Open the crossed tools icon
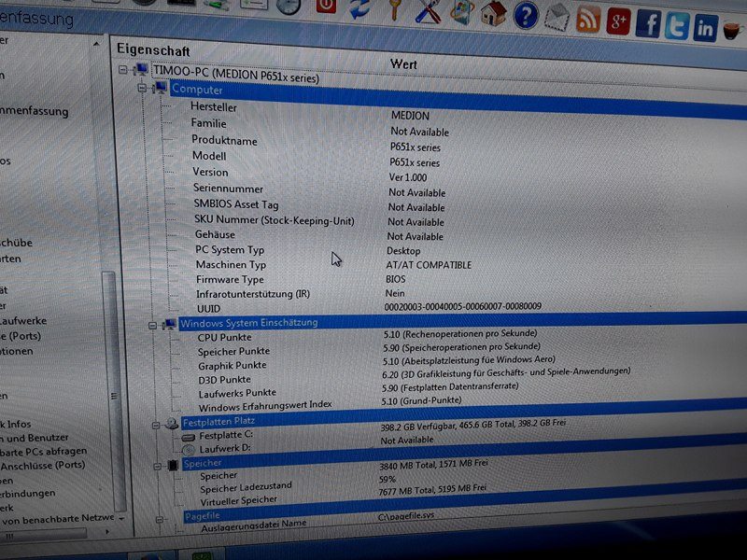 pyautogui.click(x=429, y=10)
